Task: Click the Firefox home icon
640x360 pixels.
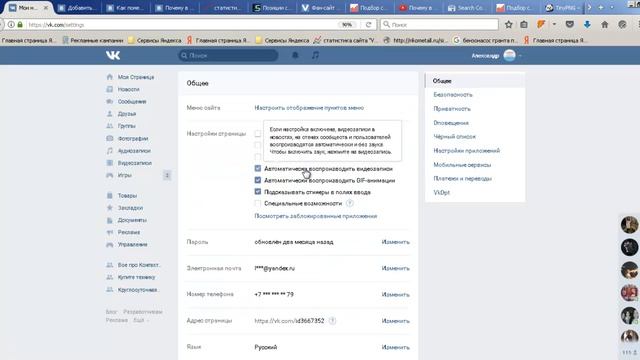Action: (604, 24)
